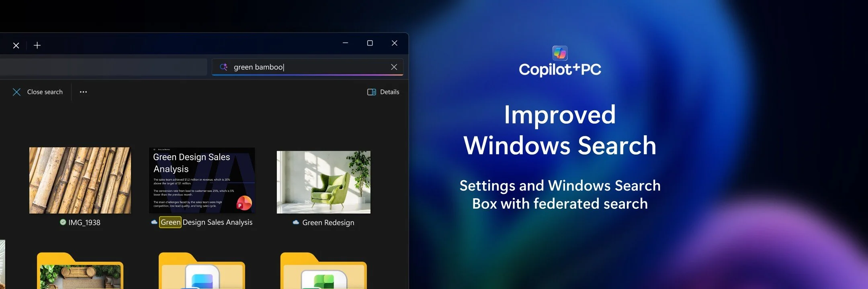Select the IMG_1938 file name
This screenshot has width=868, height=289.
[x=84, y=222]
